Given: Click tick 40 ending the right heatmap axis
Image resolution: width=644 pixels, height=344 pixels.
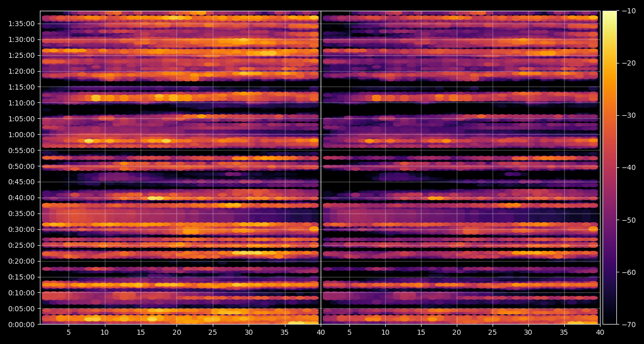Looking at the screenshot, I should (x=599, y=332).
